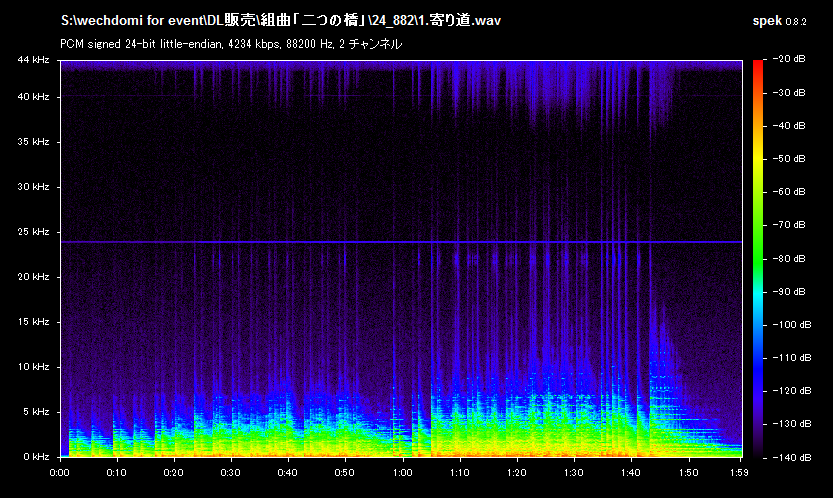Click the 0:50 time axis label
Image resolution: width=833 pixels, height=498 pixels.
point(344,473)
